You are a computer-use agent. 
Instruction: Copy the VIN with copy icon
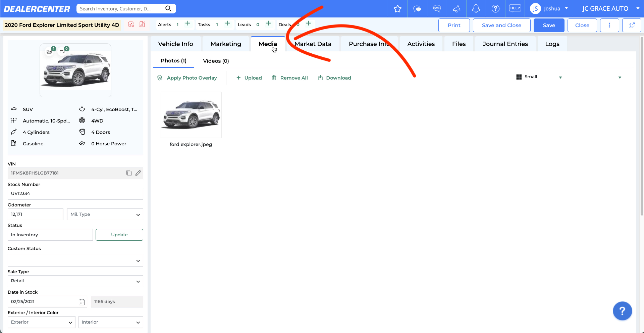[x=129, y=173]
